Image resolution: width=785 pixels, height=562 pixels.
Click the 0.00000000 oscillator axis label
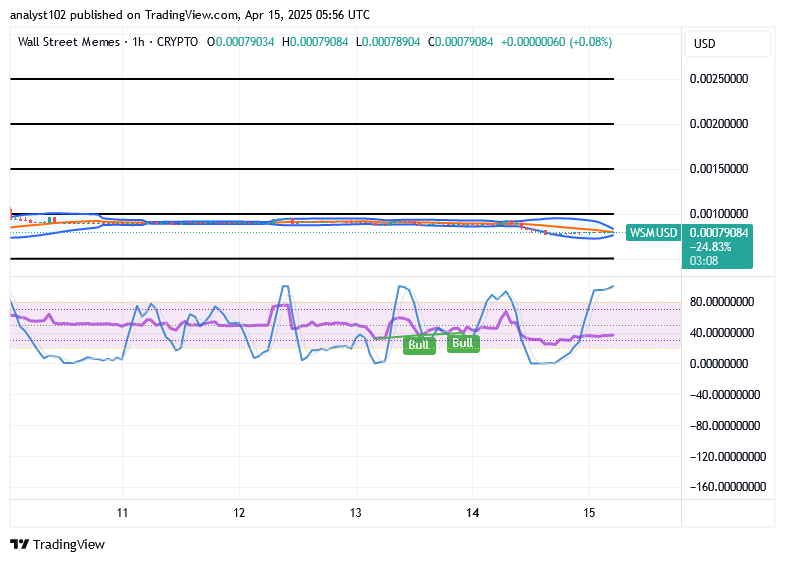click(x=719, y=364)
